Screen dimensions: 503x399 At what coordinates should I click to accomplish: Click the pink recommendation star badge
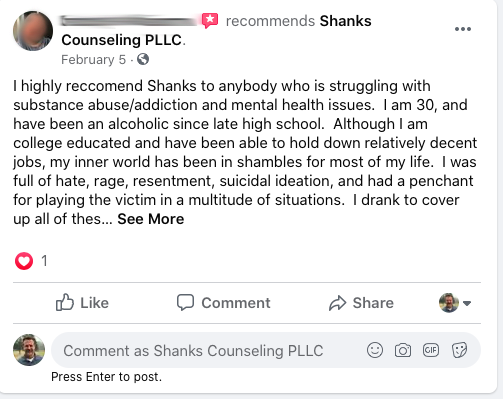tap(210, 20)
